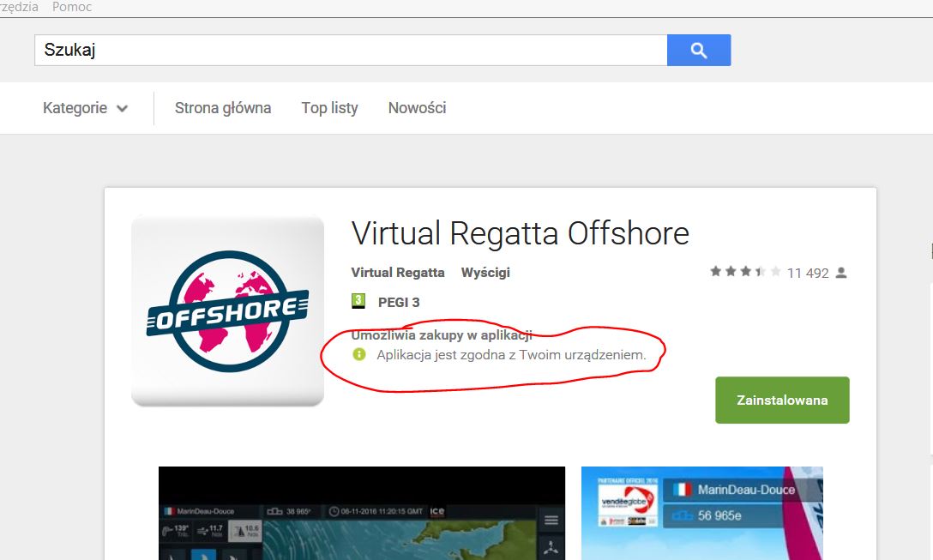Click the person icon next to 11 492
Image resolution: width=933 pixels, height=560 pixels.
pyautogui.click(x=840, y=273)
